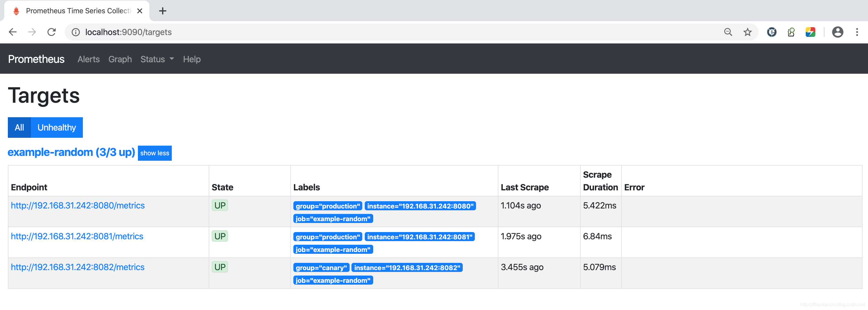Image resolution: width=868 pixels, height=310 pixels.
Task: Reload the page with refresh icon
Action: pyautogui.click(x=51, y=32)
